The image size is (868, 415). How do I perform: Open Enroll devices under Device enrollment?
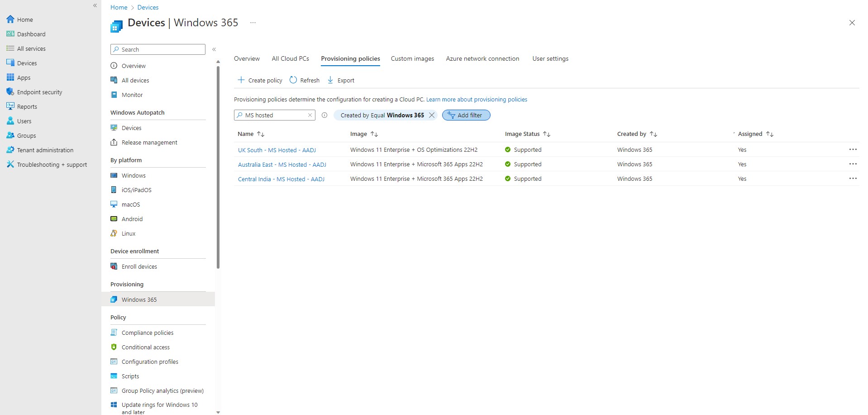pyautogui.click(x=139, y=266)
